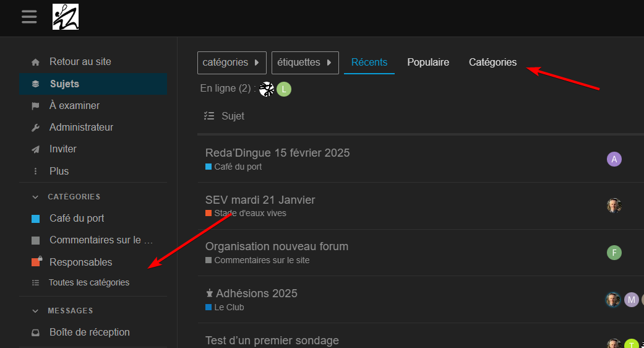Image resolution: width=644 pixels, height=348 pixels.
Task: Switch to the Récents tab
Action: [x=369, y=63]
